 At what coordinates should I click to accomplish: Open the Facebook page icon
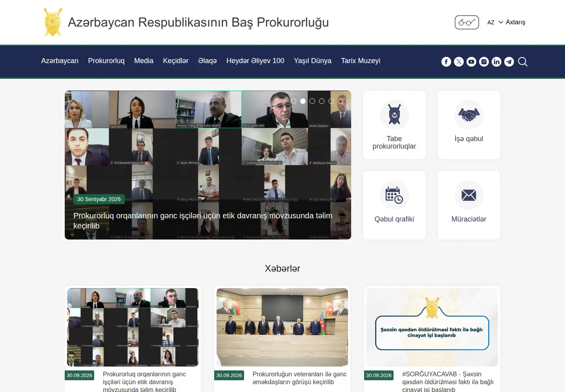click(x=446, y=62)
